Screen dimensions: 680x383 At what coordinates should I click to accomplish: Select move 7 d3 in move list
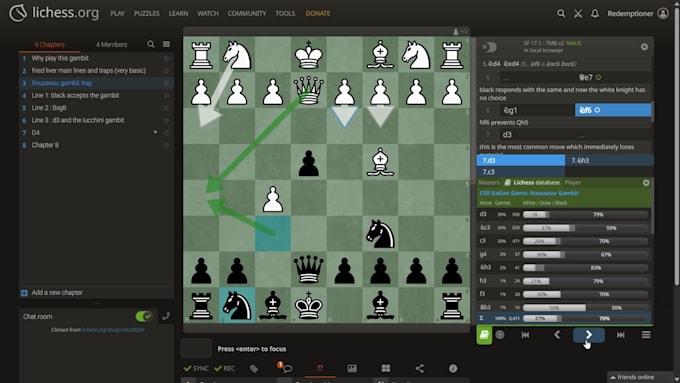point(537,135)
